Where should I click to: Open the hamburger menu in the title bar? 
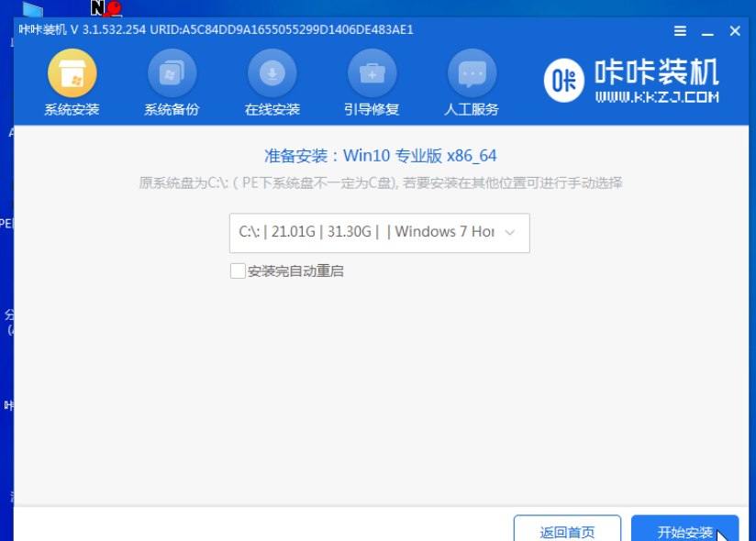(x=680, y=30)
